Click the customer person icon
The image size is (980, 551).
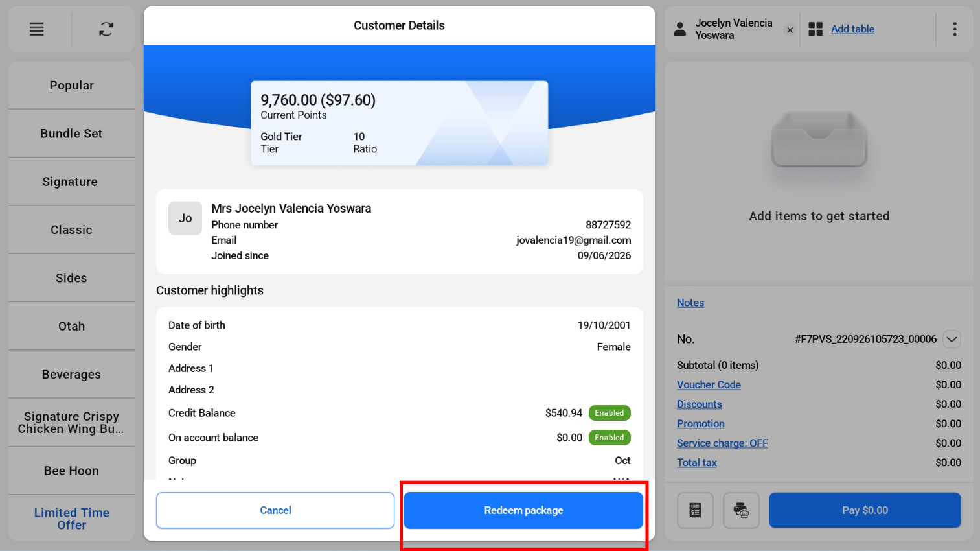680,29
